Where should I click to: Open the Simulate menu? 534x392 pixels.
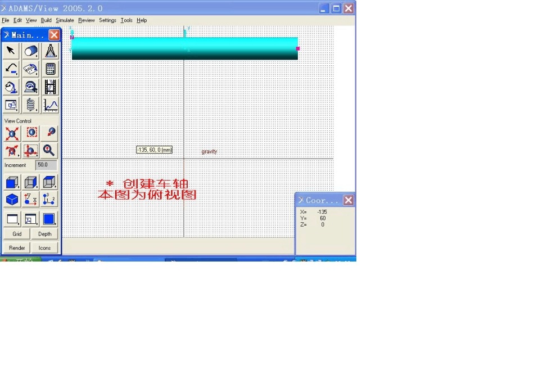pos(65,20)
